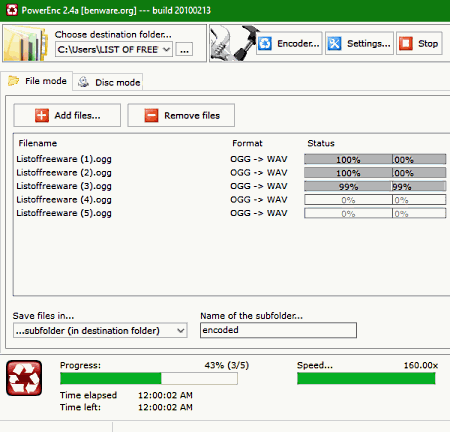Image resolution: width=450 pixels, height=432 pixels.
Task: Click the 160.00x speed value
Action: pos(421,365)
